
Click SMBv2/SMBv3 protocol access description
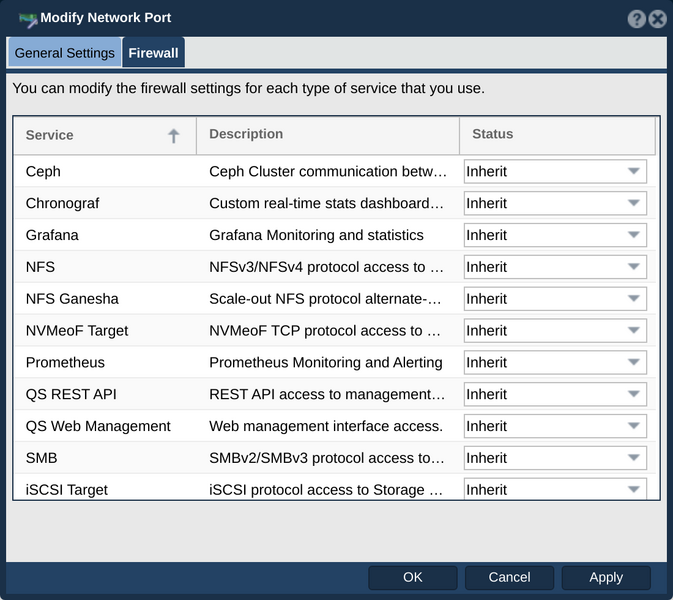(327, 458)
